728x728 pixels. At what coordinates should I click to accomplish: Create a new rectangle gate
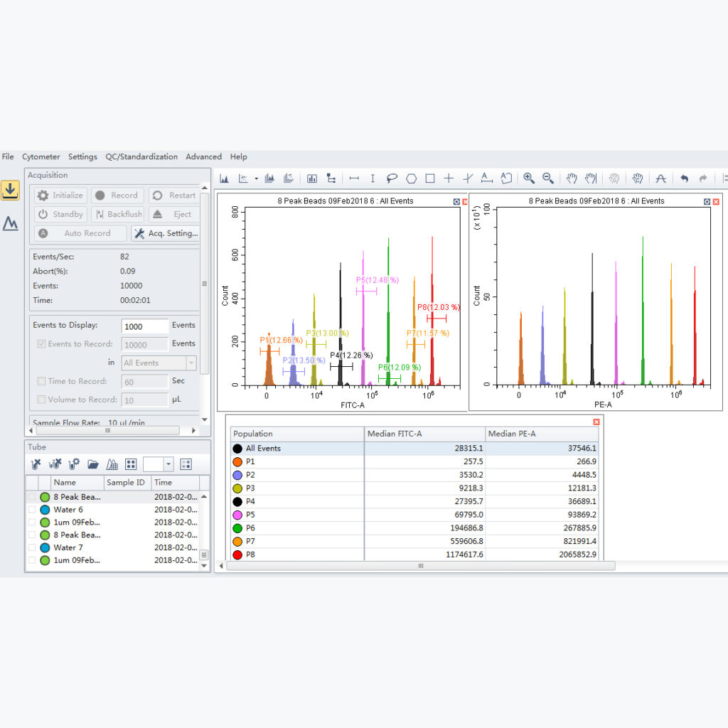(429, 178)
